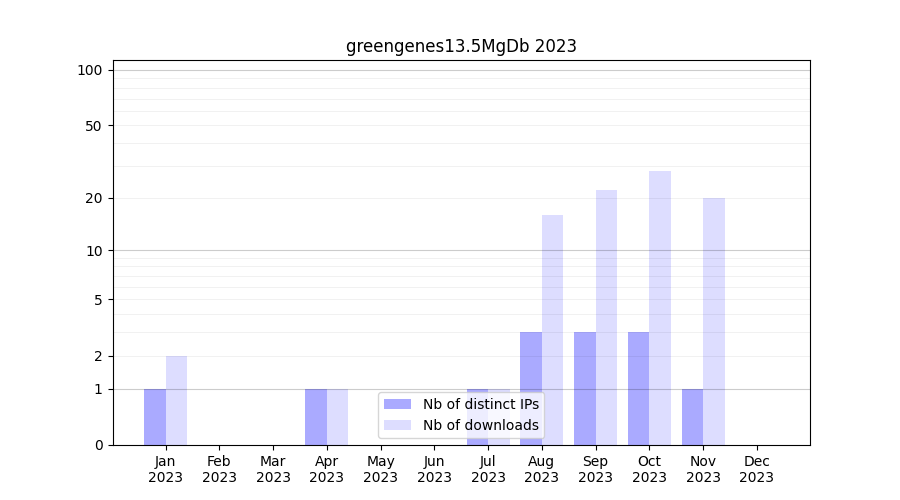
Task: Pick the September distinct IPs bar
Action: pyautogui.click(x=585, y=388)
